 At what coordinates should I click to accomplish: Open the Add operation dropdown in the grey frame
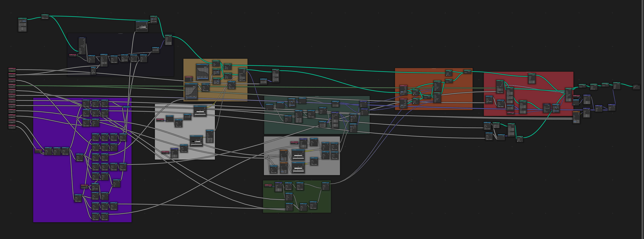[x=274, y=169]
